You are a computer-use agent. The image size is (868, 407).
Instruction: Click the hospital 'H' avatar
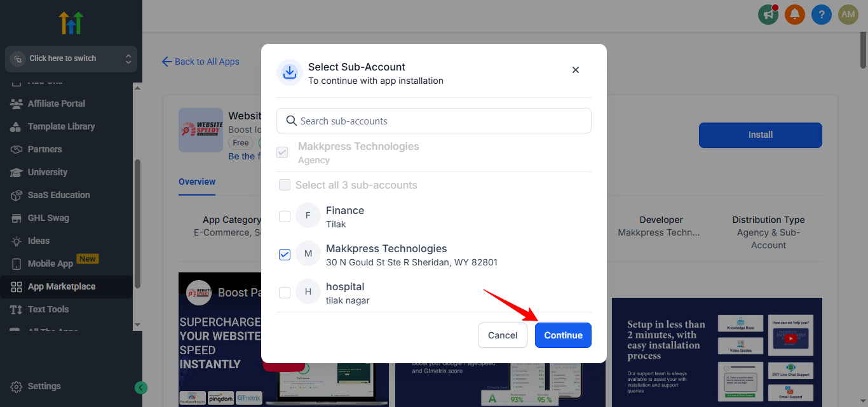coord(308,292)
